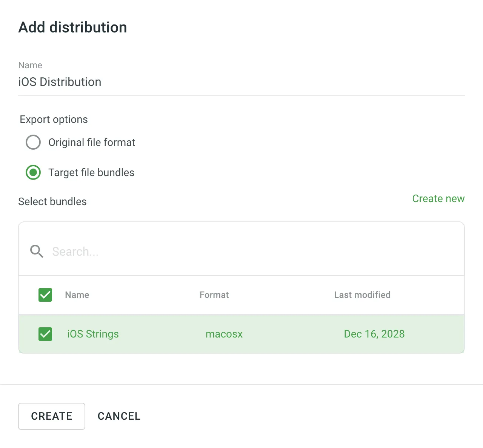Click CANCEL to dismiss the dialog

point(119,416)
